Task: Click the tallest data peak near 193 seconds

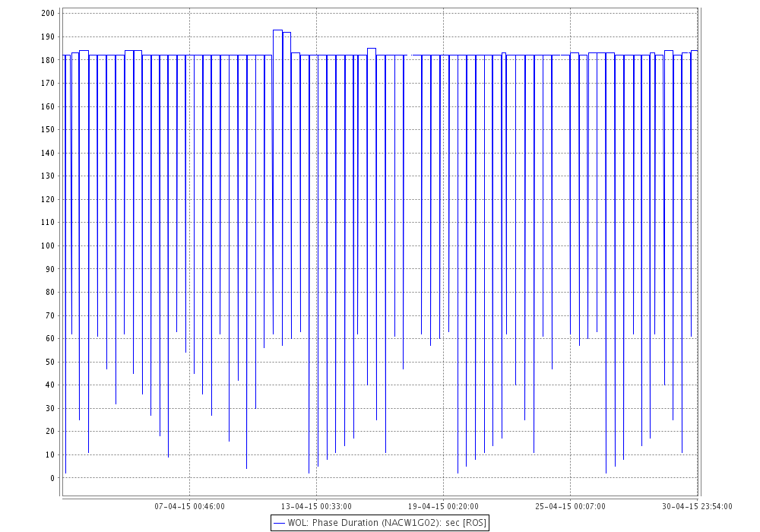Action: (277, 30)
